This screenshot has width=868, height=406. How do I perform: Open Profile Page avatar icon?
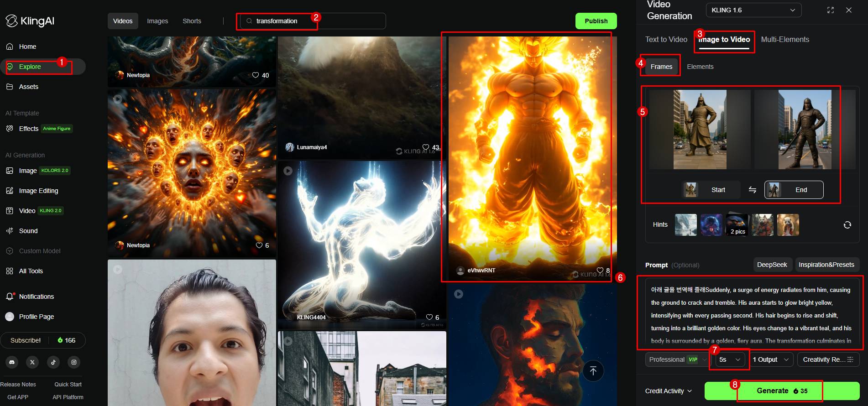10,317
